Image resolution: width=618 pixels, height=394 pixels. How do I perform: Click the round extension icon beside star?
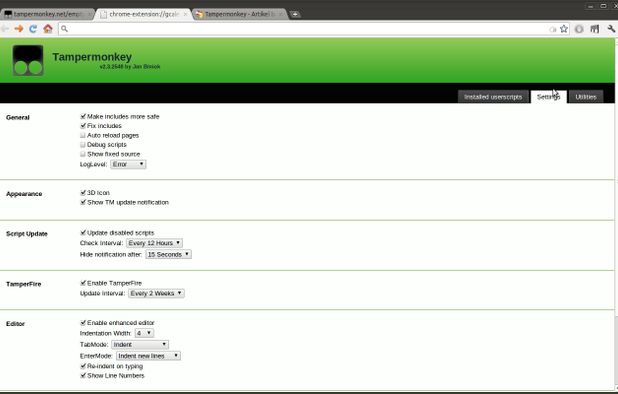pos(579,29)
